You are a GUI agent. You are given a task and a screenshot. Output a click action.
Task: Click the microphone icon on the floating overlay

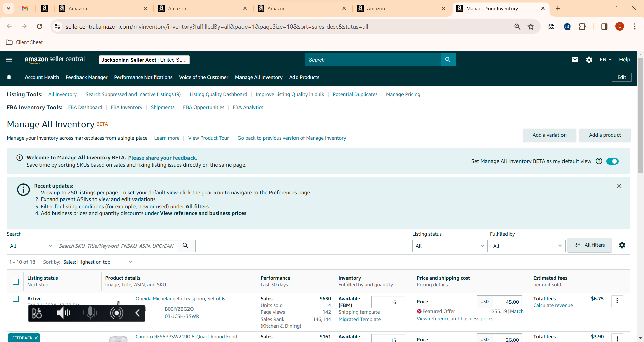(90, 313)
